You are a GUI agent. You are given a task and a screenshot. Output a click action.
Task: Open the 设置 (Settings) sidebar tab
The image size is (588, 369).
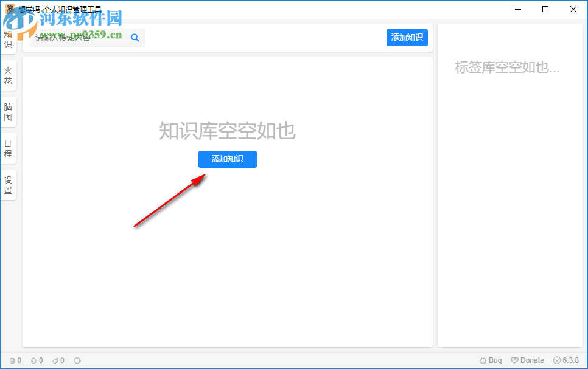pyautogui.click(x=8, y=184)
